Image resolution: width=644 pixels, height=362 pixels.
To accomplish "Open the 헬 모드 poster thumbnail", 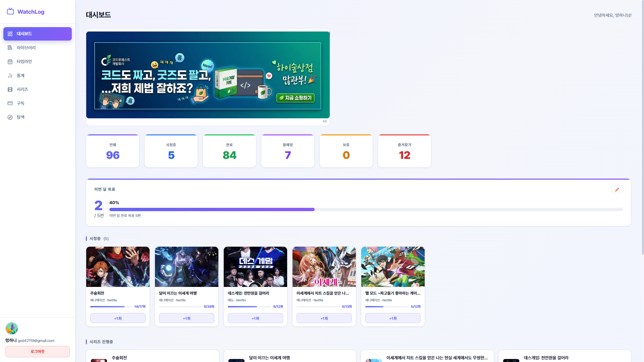I will [x=393, y=267].
